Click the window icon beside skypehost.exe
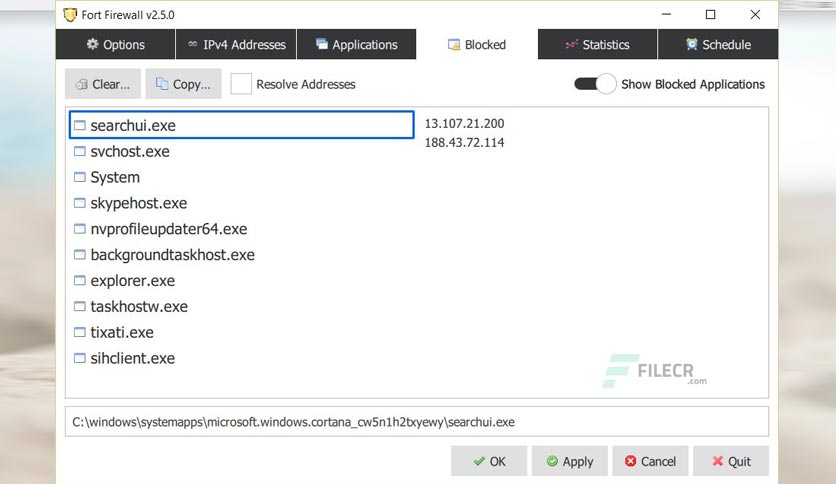Viewport: 836px width, 484px height. point(79,203)
